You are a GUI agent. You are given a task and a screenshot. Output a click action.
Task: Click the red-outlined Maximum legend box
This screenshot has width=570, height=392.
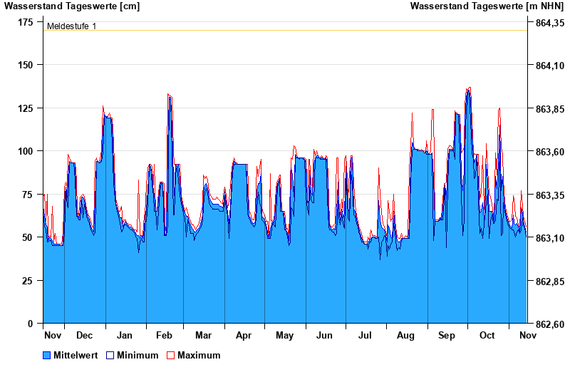[x=170, y=355]
